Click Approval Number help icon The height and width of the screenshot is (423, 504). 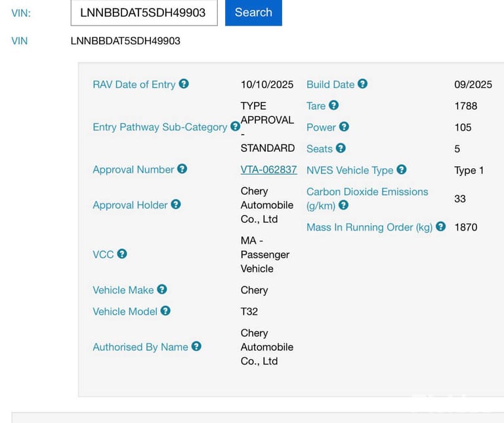coord(182,169)
